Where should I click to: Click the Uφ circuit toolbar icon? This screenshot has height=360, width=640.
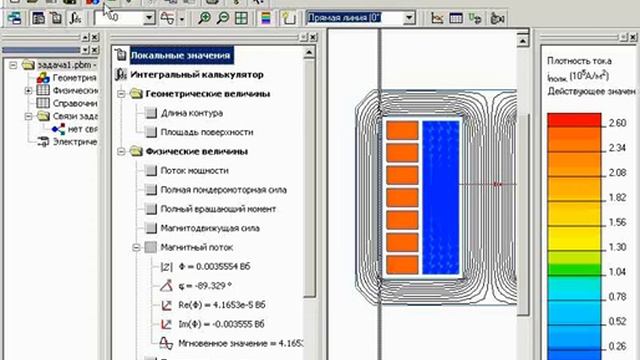pyautogui.click(x=475, y=18)
